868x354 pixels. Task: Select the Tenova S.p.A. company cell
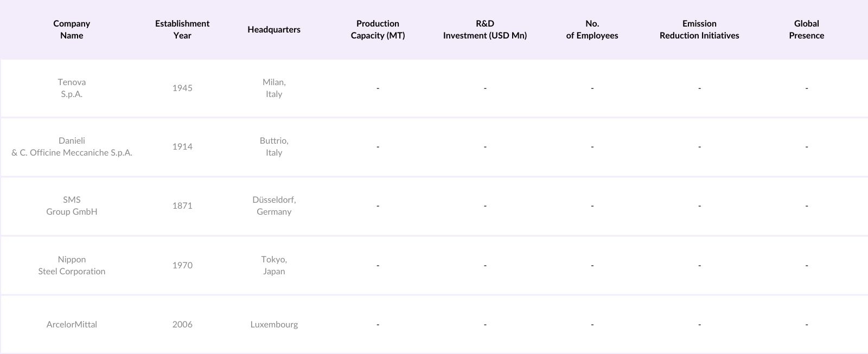pos(72,88)
